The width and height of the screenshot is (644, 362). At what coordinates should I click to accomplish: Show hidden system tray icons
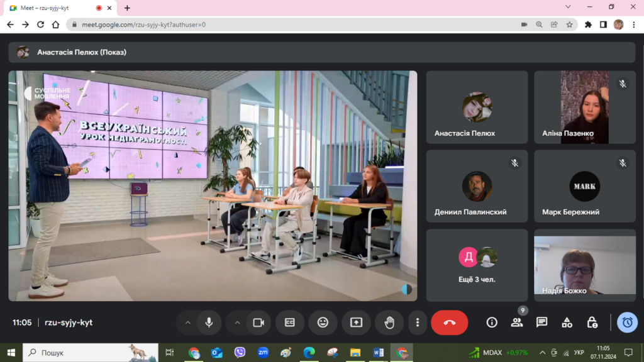(543, 353)
